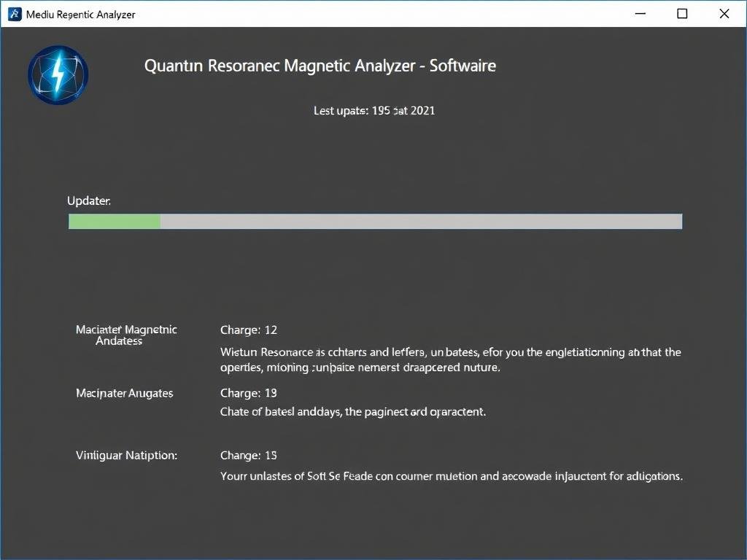Maximize the analyzer window
Viewport: 747px width, 560px height.
click(682, 14)
